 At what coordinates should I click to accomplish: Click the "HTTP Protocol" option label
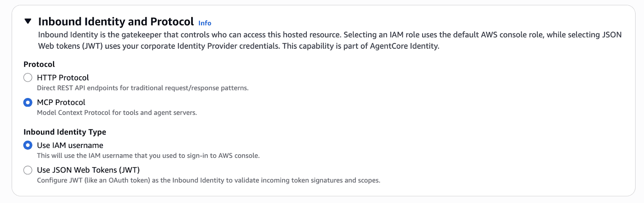(x=63, y=78)
